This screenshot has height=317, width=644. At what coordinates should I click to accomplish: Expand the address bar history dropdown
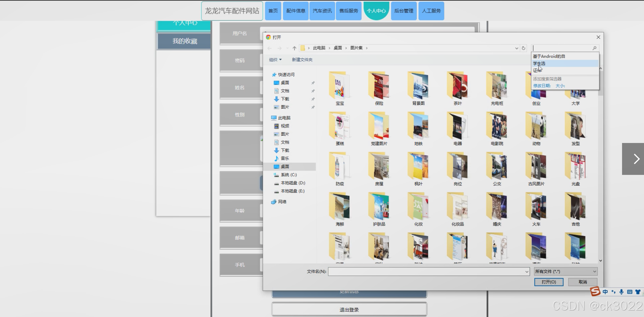(517, 48)
